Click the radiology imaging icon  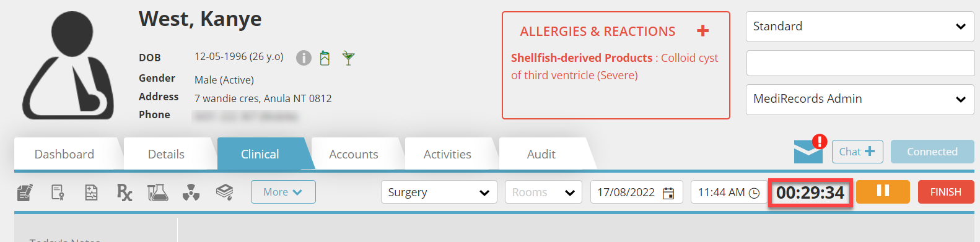191,192
